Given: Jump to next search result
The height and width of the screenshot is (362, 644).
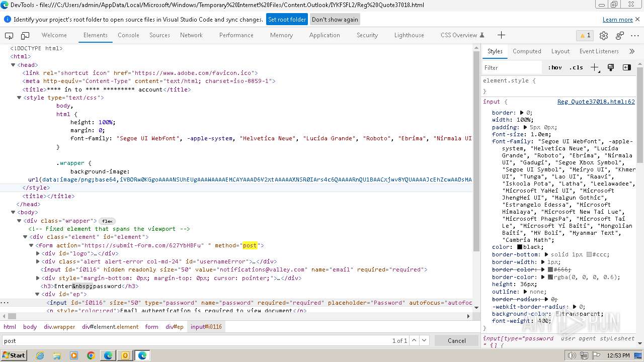Looking at the screenshot, I should tap(425, 340).
